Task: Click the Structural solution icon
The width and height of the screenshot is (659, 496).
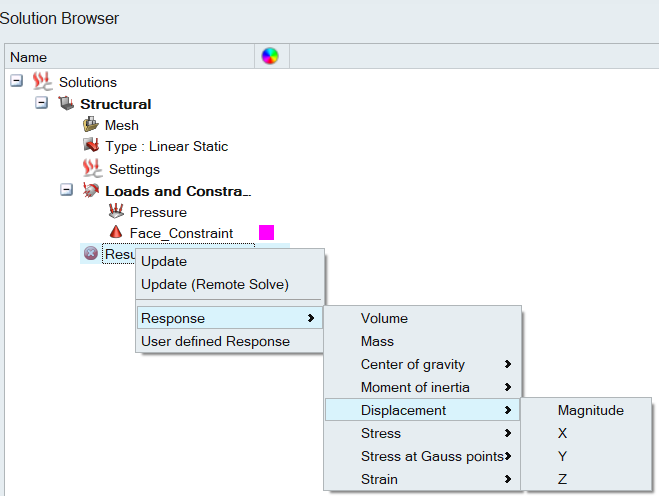Action: point(66,103)
